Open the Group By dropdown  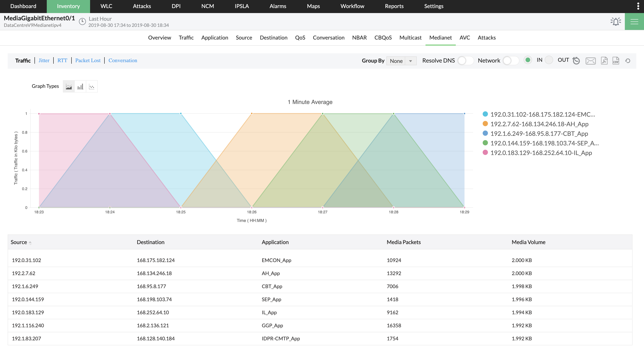[x=401, y=61]
